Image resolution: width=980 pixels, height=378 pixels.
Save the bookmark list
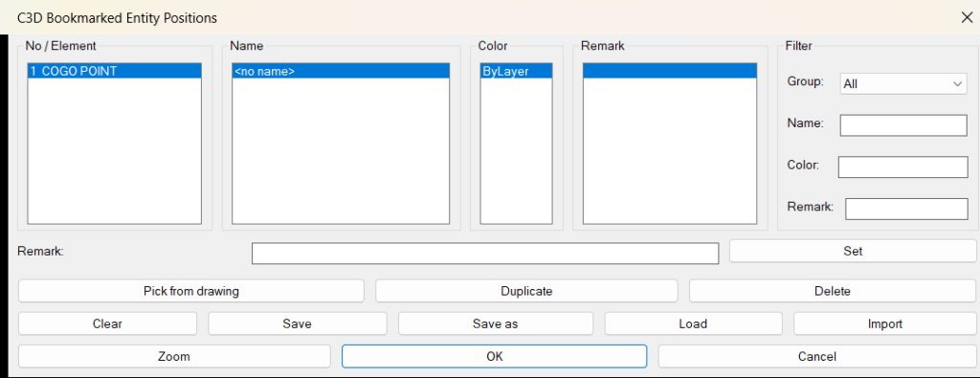(297, 323)
